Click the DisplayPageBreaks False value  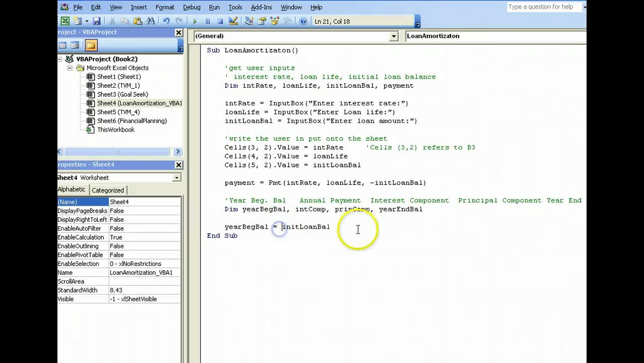(145, 211)
